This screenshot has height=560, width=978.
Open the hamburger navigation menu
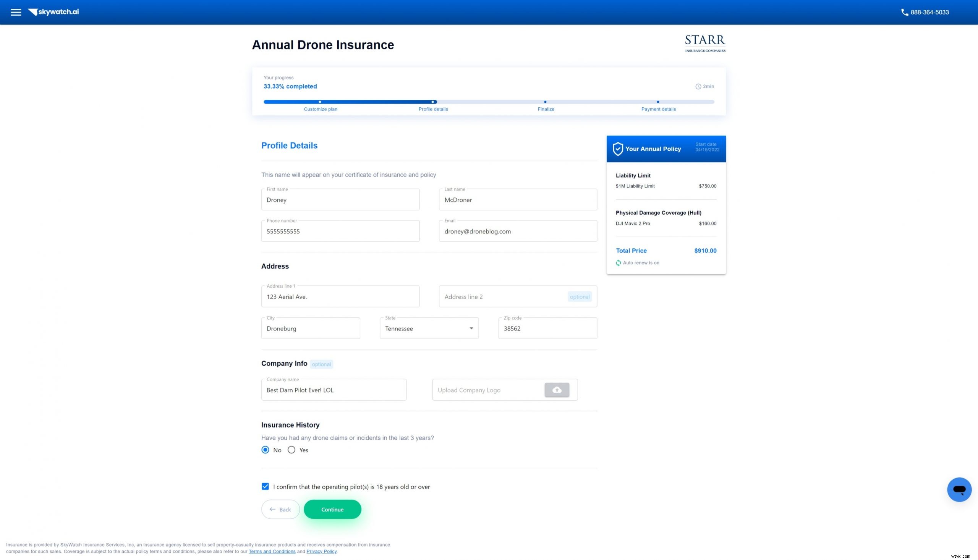(x=16, y=12)
